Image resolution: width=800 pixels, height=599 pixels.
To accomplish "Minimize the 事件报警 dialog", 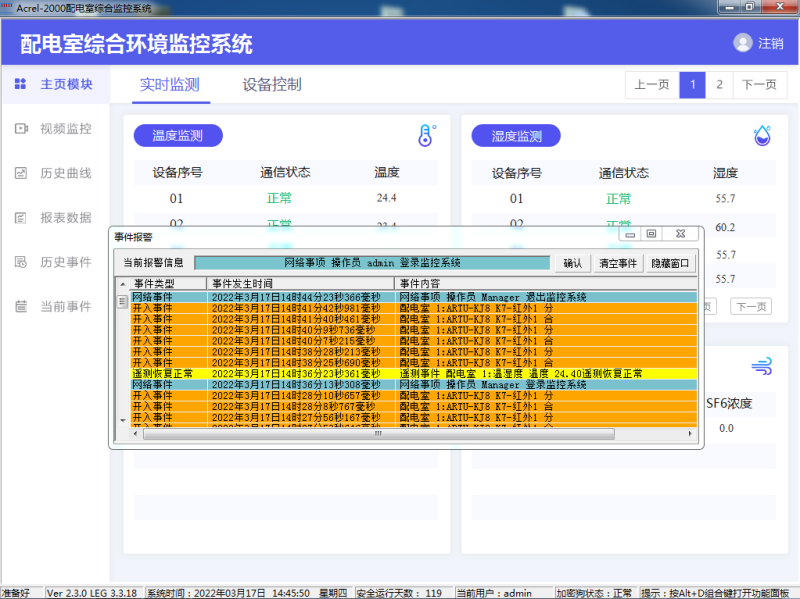I will click(x=631, y=234).
